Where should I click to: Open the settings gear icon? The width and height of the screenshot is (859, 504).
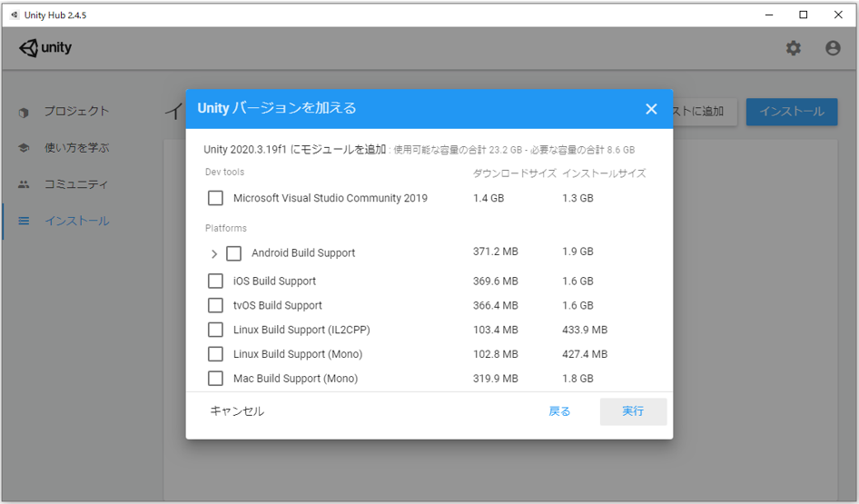click(x=794, y=48)
